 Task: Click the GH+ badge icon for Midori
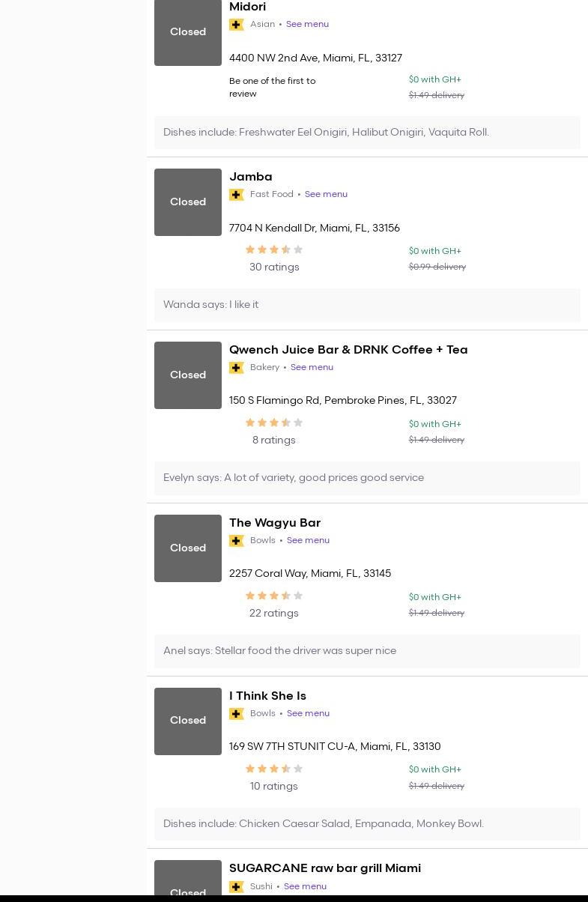237,25
